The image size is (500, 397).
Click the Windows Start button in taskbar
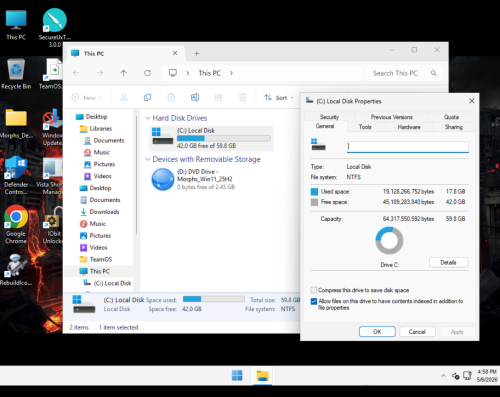[237, 375]
